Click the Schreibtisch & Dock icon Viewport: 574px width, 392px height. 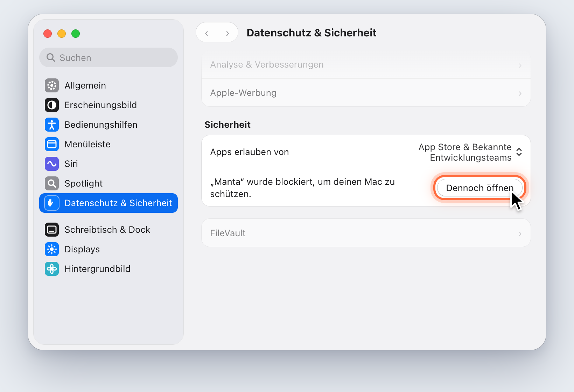[52, 230]
